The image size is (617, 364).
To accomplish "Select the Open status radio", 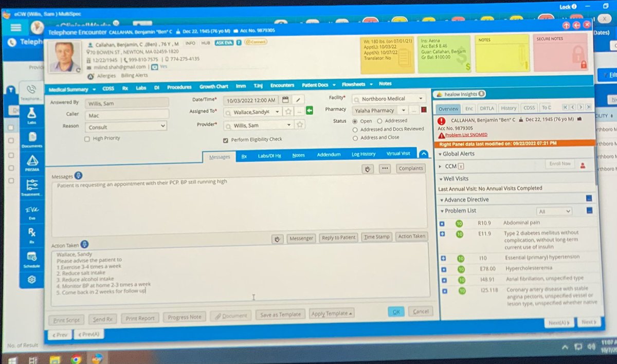I will click(355, 121).
